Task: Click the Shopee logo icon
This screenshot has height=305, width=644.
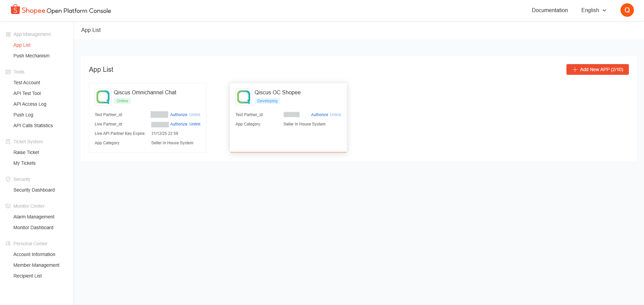Action: click(15, 9)
